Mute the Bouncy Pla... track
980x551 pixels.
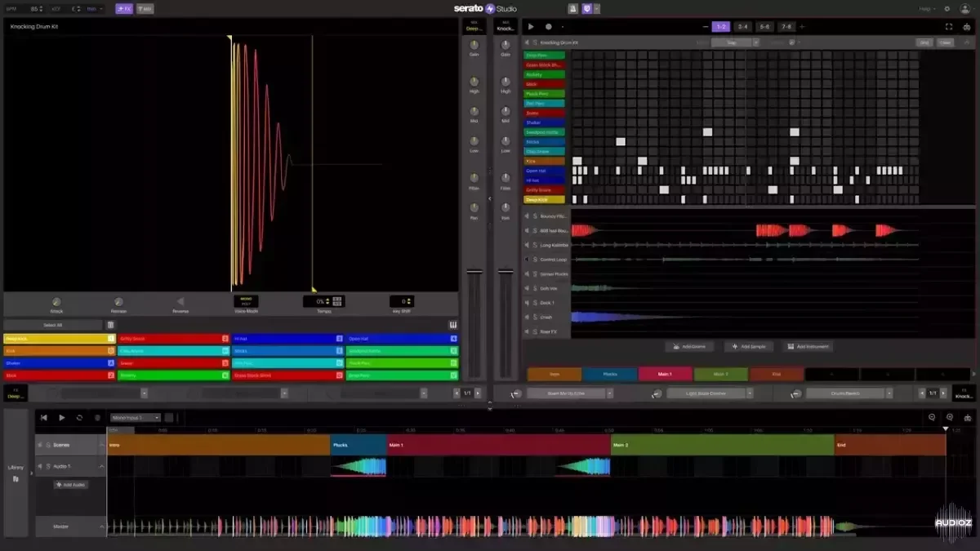[527, 216]
